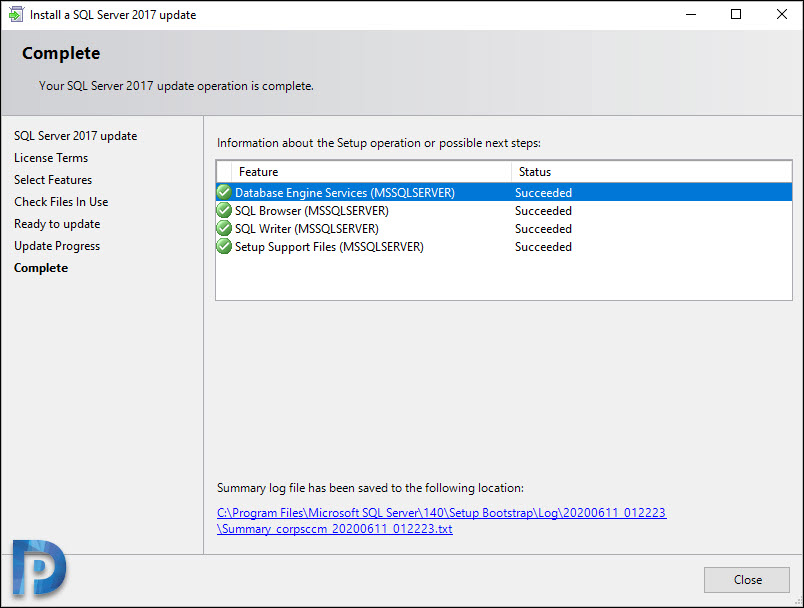The image size is (804, 608).
Task: Click green check icon beside Database Engine Services
Action: click(x=224, y=192)
